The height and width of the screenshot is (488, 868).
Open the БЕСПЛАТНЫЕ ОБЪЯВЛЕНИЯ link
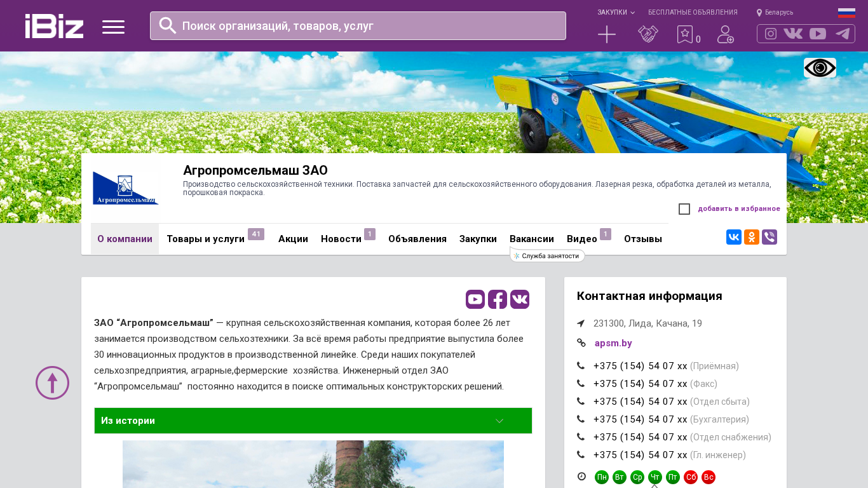(693, 13)
